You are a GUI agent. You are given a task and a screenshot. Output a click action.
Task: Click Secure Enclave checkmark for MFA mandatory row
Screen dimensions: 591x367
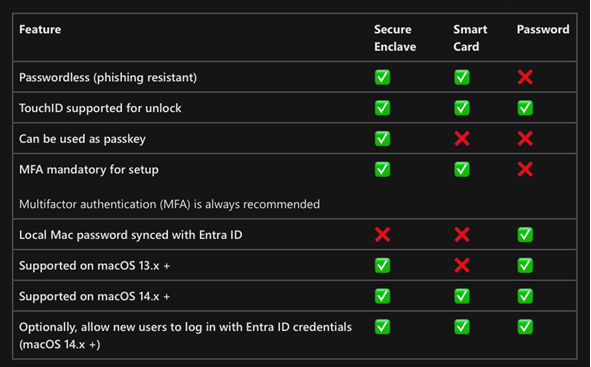pyautogui.click(x=382, y=169)
